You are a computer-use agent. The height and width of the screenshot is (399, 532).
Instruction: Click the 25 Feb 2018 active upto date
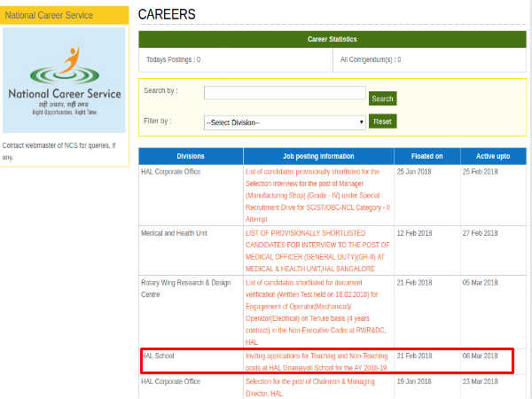tap(480, 172)
